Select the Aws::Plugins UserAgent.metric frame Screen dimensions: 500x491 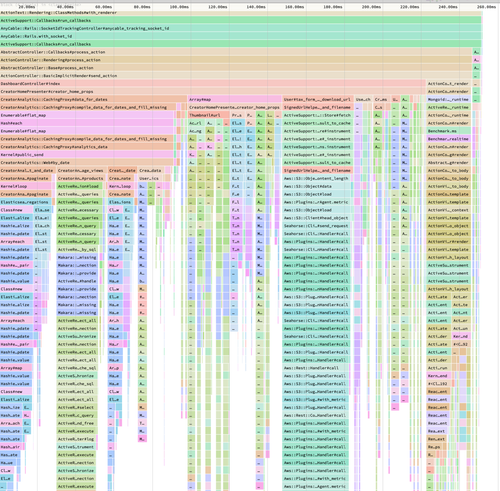pyautogui.click(x=317, y=202)
